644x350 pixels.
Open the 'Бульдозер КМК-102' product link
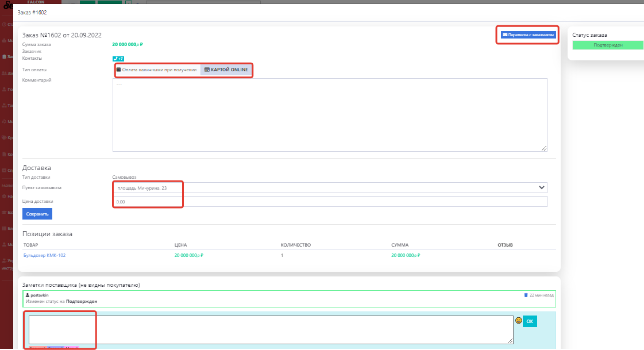(x=44, y=255)
